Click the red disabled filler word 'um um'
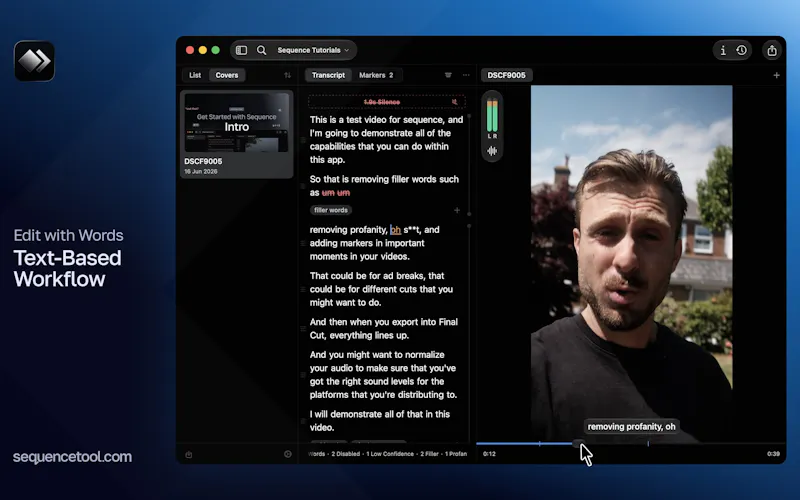 (x=336, y=193)
